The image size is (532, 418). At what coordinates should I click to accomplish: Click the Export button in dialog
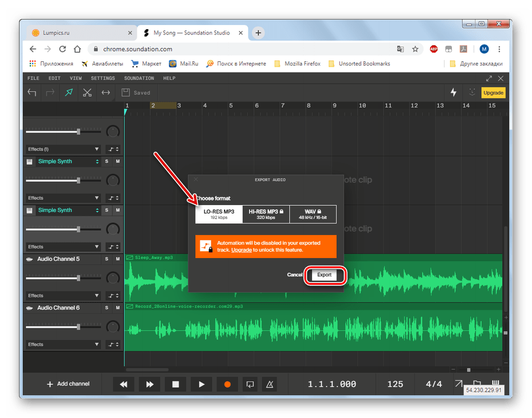pos(324,275)
